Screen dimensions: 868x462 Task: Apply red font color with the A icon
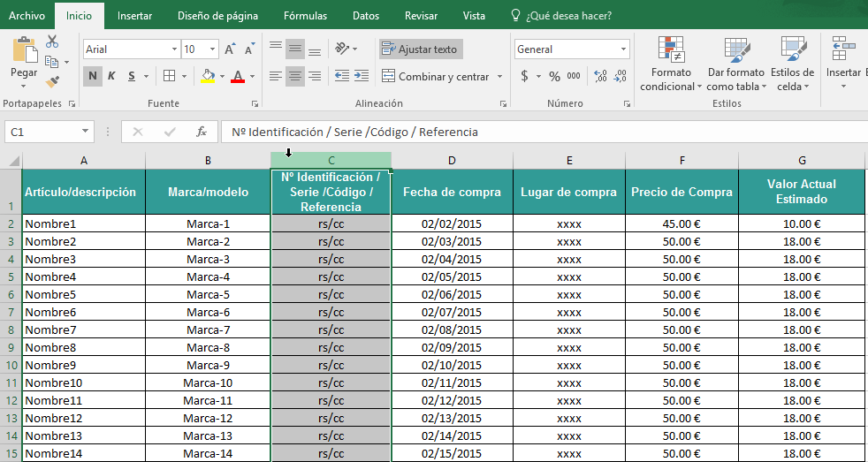click(238, 76)
